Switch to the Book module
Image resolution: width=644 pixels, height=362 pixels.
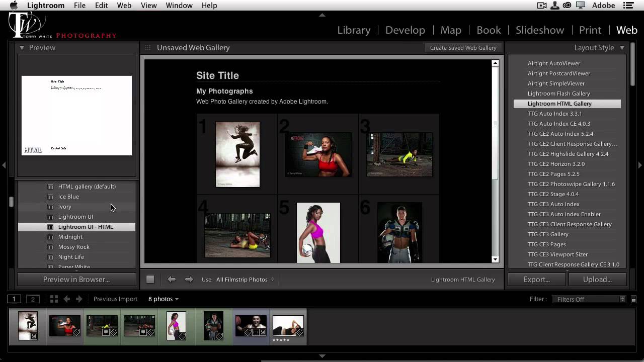click(489, 30)
